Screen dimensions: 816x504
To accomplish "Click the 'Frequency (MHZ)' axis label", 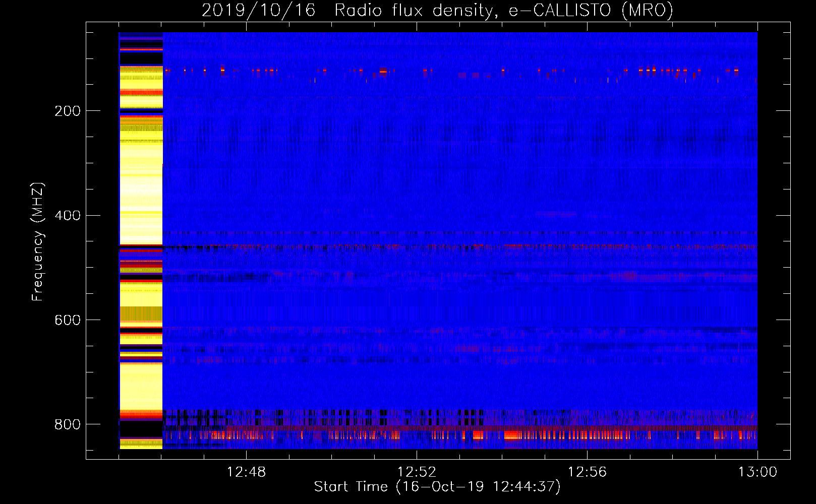I will (x=38, y=242).
